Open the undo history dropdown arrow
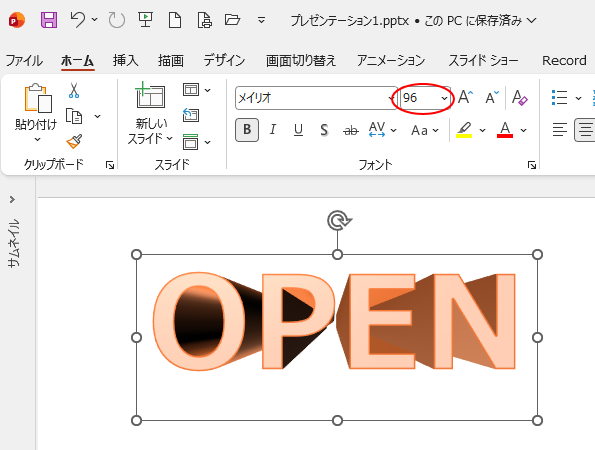Screen dimensions: 595x450 tap(94, 19)
